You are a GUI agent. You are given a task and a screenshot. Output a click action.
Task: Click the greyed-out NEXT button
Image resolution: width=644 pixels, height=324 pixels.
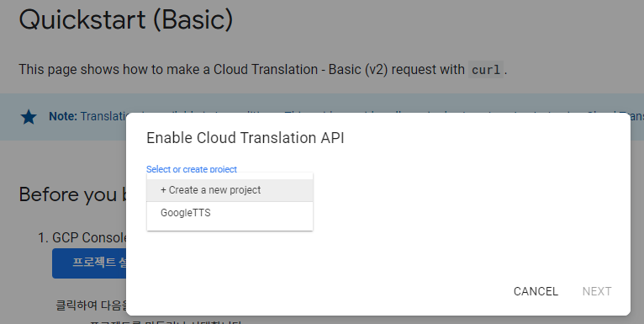pyautogui.click(x=597, y=291)
